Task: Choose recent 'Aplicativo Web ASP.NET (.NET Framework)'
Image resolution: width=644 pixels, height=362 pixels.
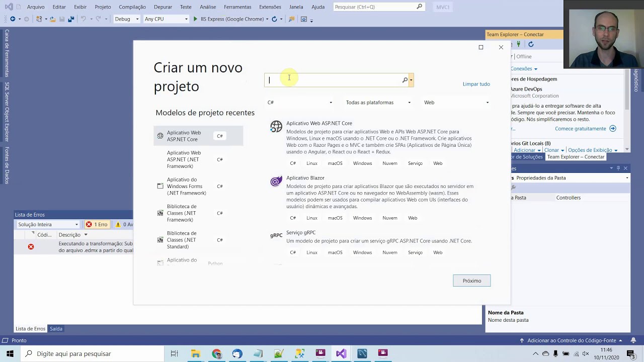Action: pos(198,159)
